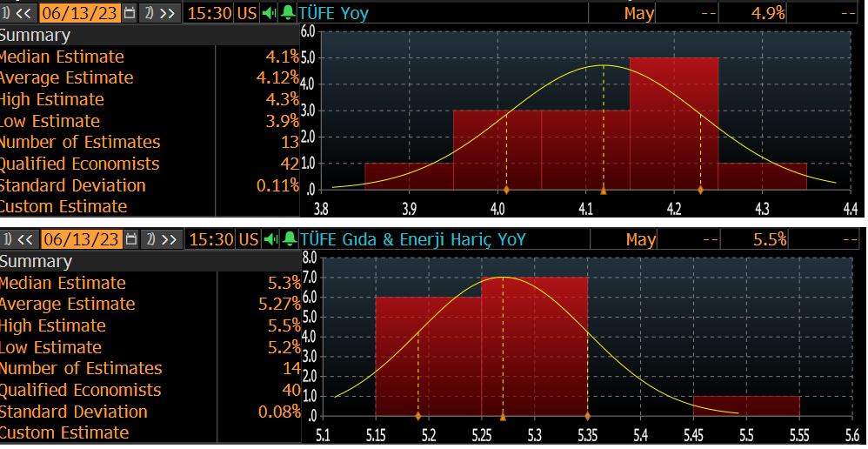Click the Number of Estimates value 14
Viewport: 868px width, 449px height.
point(291,369)
